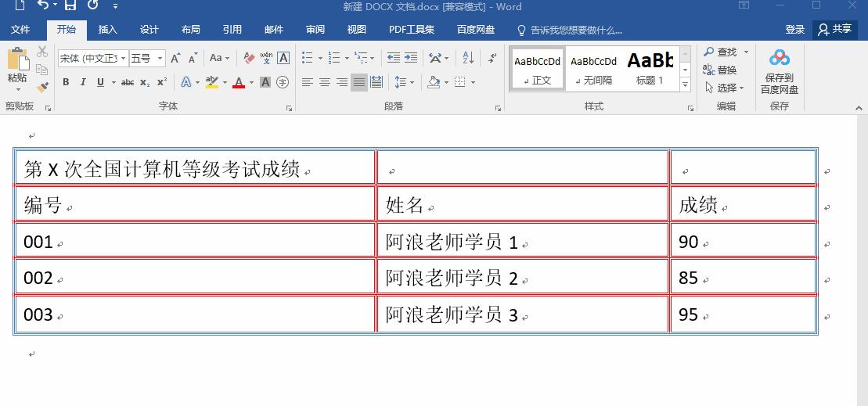Open the font size combo box
Screen dimensions: 868x406
pyautogui.click(x=147, y=58)
